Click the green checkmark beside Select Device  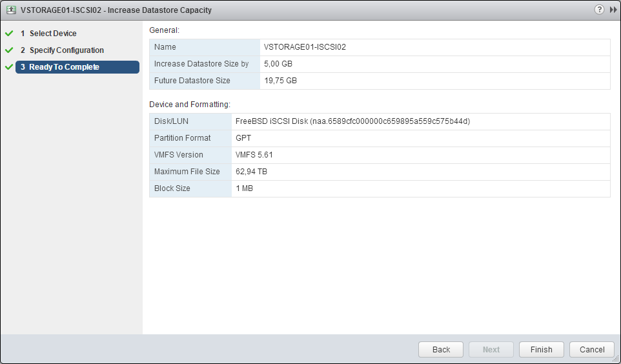[9, 34]
